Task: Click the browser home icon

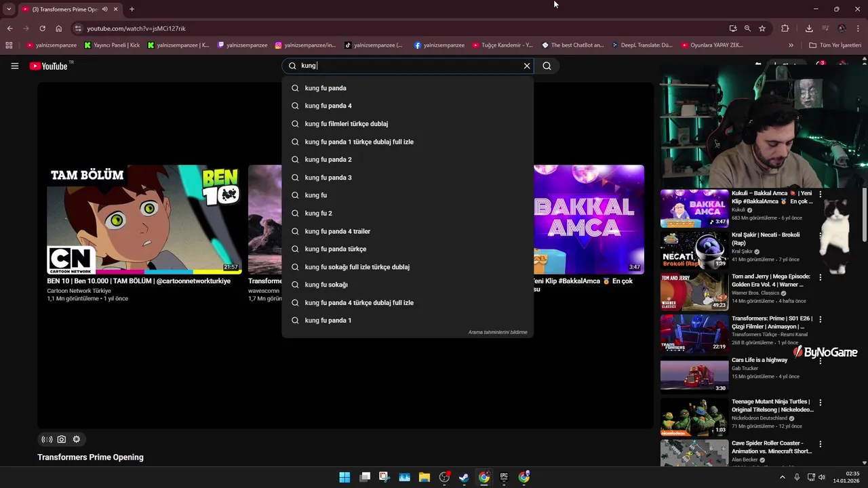Action: coord(59,28)
